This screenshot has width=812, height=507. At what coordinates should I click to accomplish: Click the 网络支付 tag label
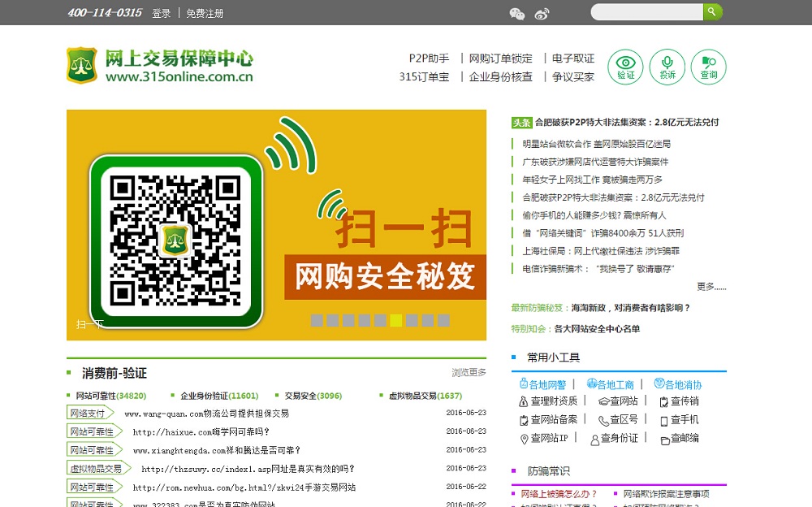(90, 414)
